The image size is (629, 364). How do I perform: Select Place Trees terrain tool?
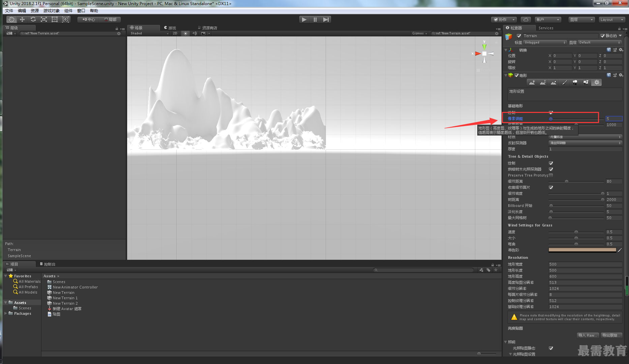coord(575,83)
